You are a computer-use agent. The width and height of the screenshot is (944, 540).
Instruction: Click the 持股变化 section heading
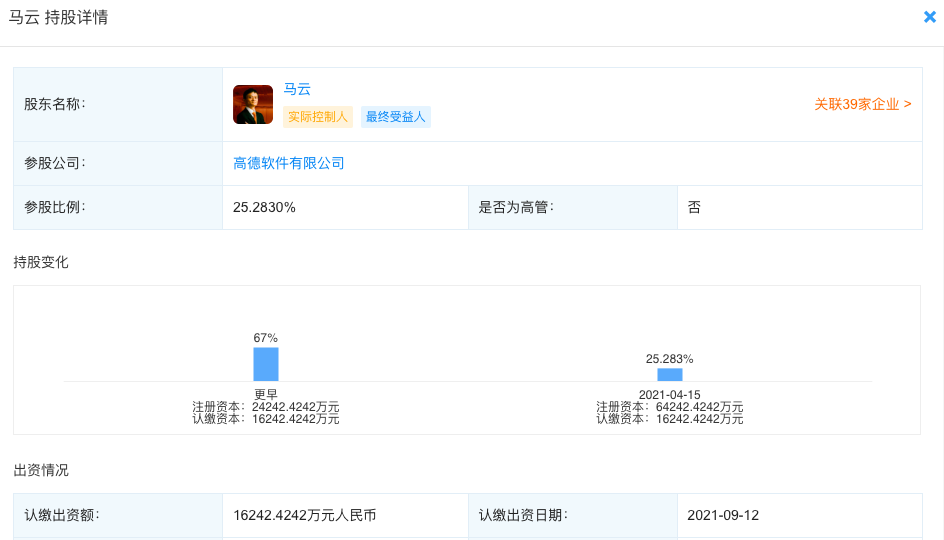click(41, 262)
